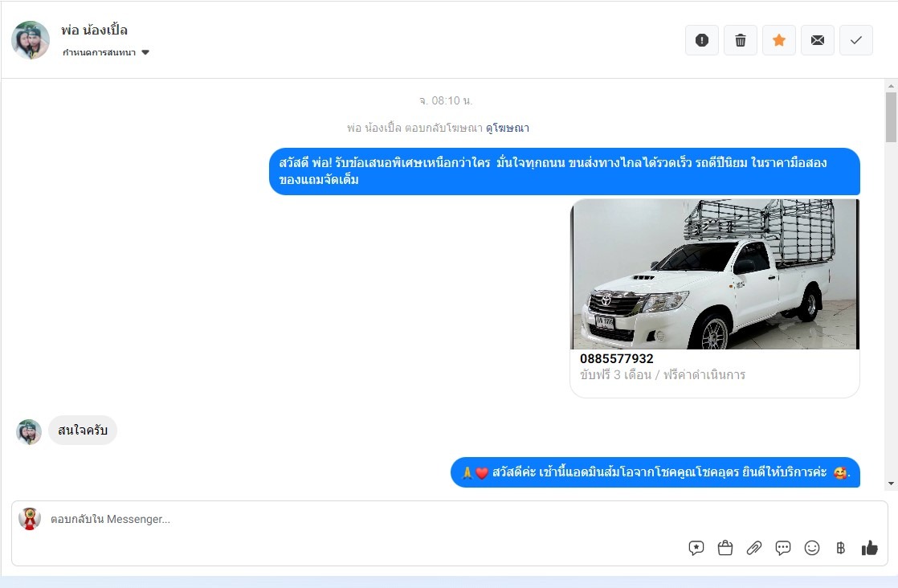The image size is (898, 588).
Task: Mark conversation as spam with exclamation icon
Action: coord(701,40)
